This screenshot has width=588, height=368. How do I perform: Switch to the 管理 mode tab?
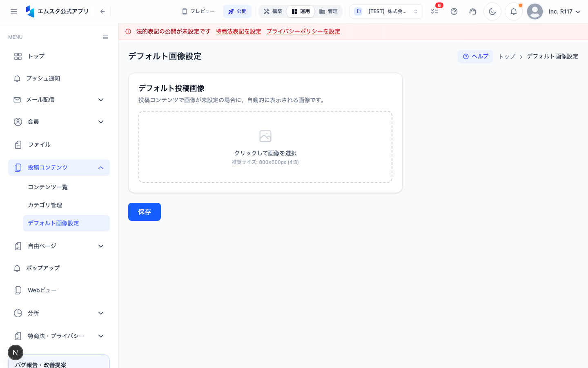click(x=328, y=11)
